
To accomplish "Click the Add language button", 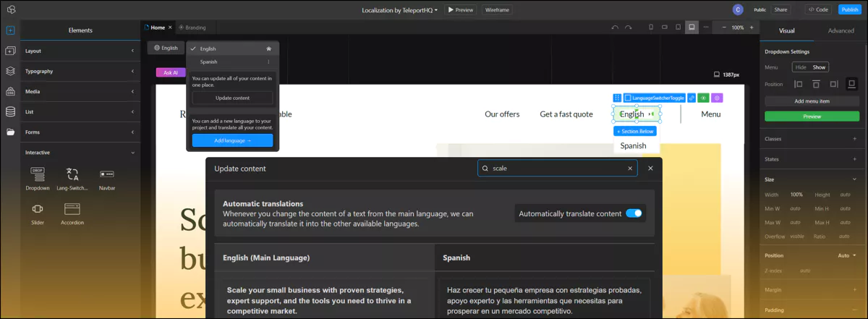I will [x=232, y=140].
